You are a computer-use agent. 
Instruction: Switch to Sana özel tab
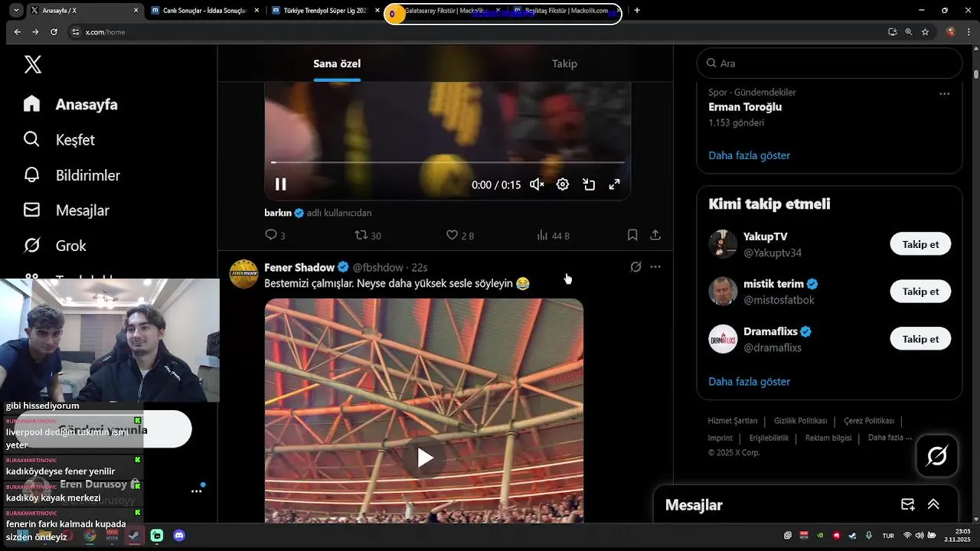(337, 64)
